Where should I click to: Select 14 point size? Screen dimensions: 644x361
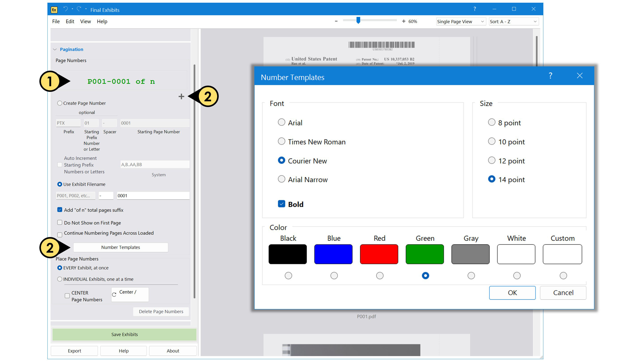491,179
